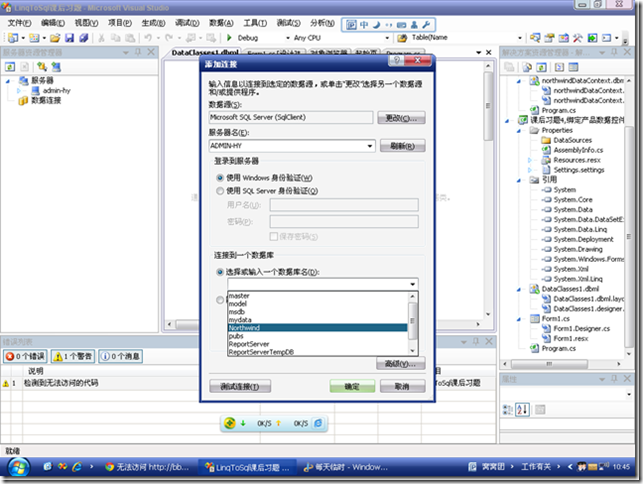
Task: Select ReportServer in the database list
Action: coord(317,344)
